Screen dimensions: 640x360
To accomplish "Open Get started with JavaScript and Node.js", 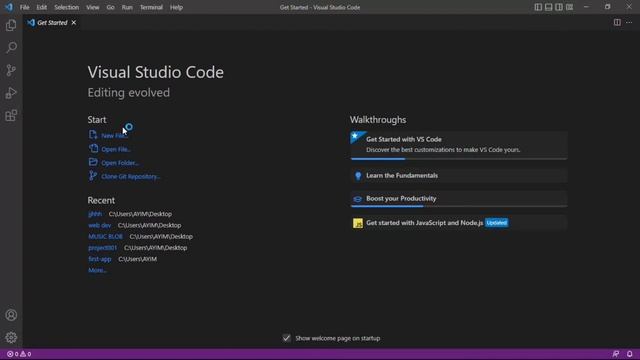I will (x=459, y=223).
